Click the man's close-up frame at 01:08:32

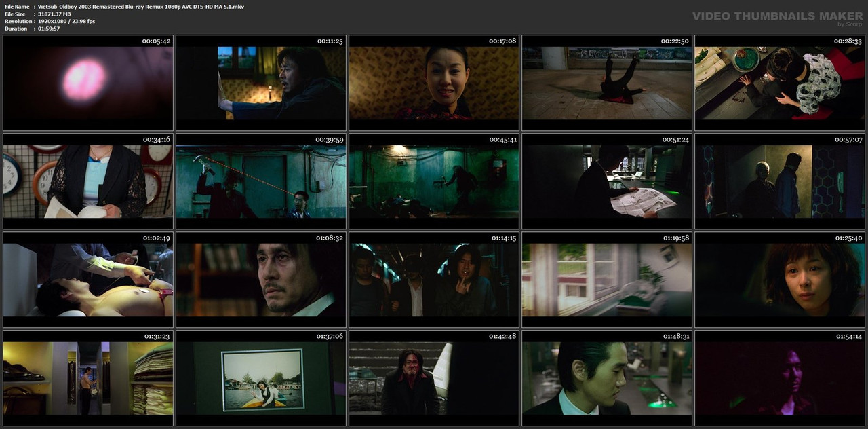(x=261, y=280)
